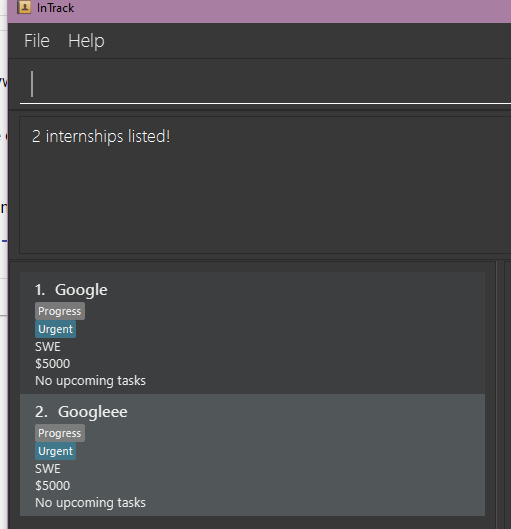Click the Urgent tag on Googleee
The height and width of the screenshot is (529, 511).
[55, 451]
